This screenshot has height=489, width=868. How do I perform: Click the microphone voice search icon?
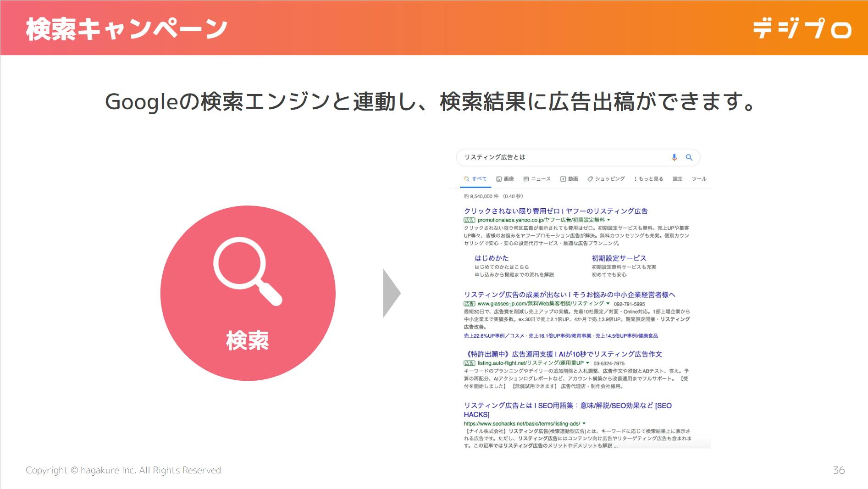click(674, 157)
